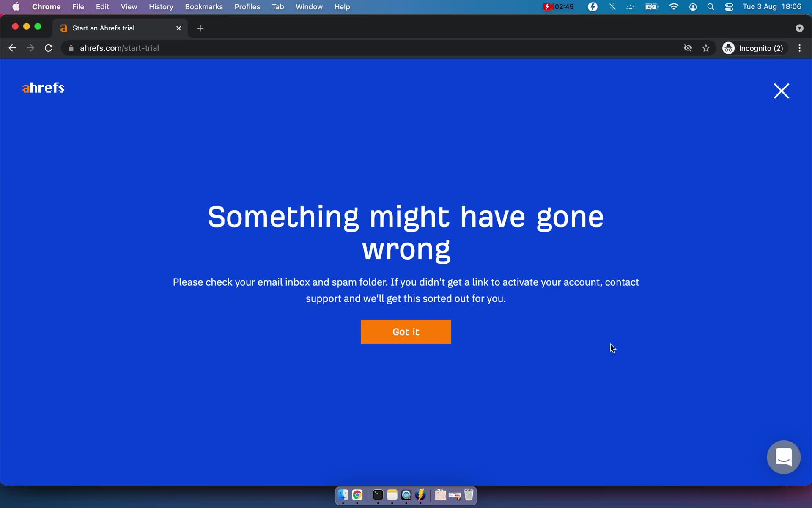Click the magnifying glass search icon
Image resolution: width=812 pixels, height=508 pixels.
coord(711,6)
